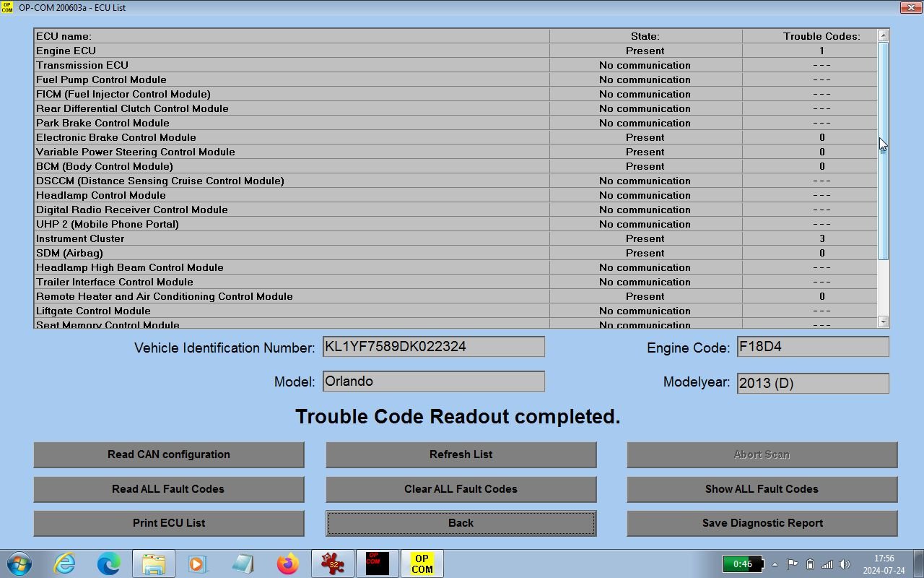Select the Engine ECU row
This screenshot has width=924, height=578.
coord(289,51)
